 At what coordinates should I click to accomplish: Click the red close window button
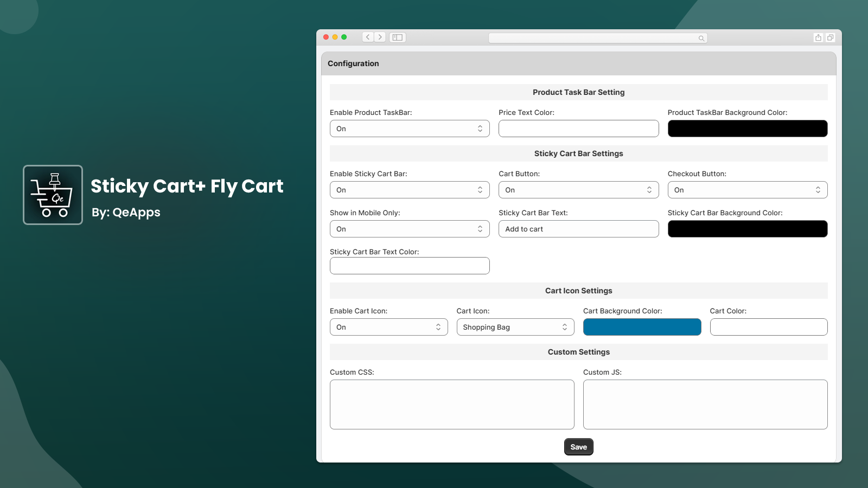tap(326, 37)
